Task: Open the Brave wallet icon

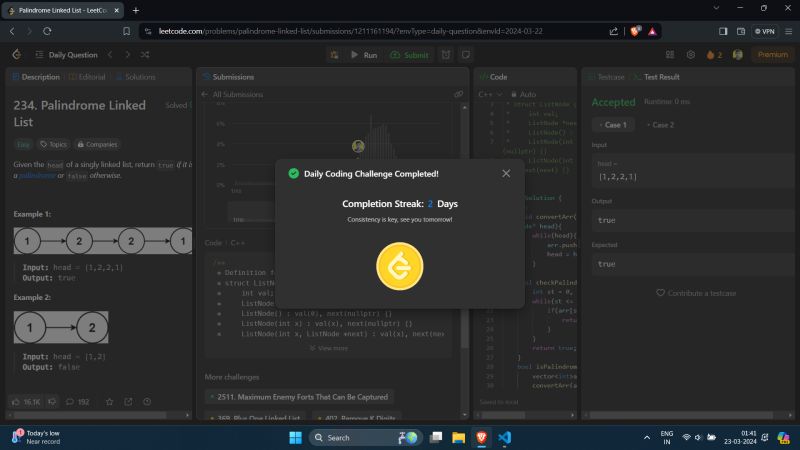Action: [x=741, y=31]
